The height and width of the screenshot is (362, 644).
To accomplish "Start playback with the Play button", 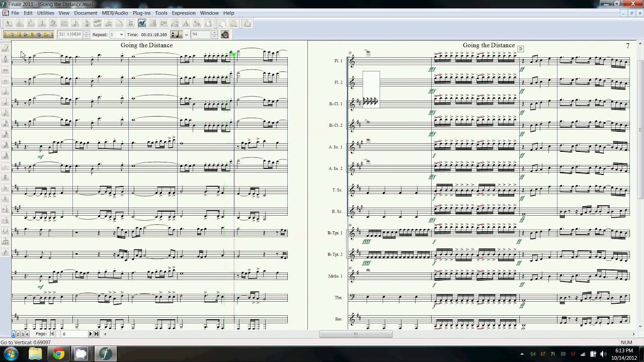I will [25, 34].
